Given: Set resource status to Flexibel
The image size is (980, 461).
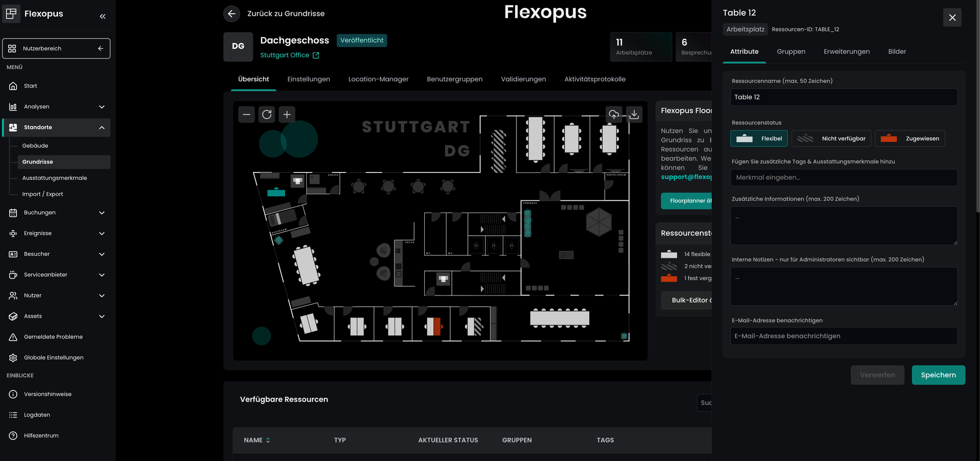Looking at the screenshot, I should click(x=759, y=139).
